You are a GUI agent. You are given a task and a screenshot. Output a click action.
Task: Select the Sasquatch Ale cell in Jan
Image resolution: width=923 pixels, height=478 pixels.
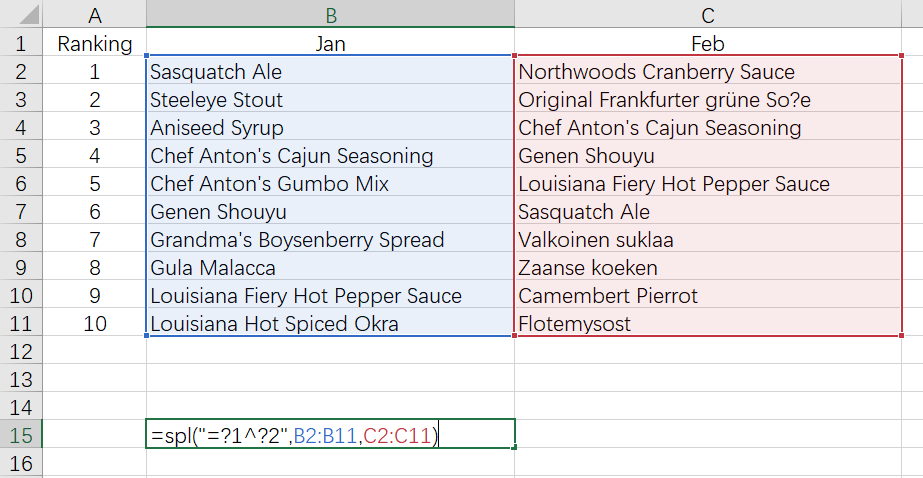[x=330, y=72]
